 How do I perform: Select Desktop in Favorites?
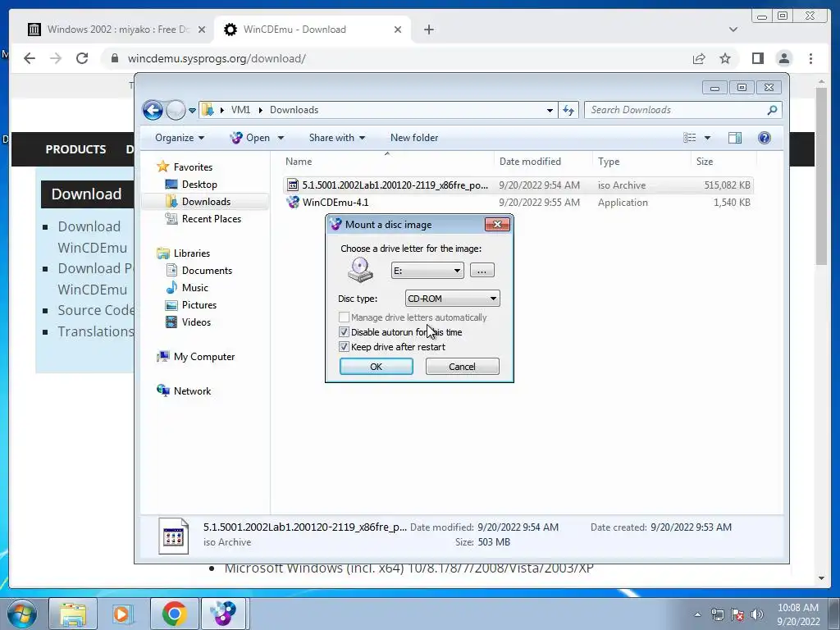[x=199, y=185]
